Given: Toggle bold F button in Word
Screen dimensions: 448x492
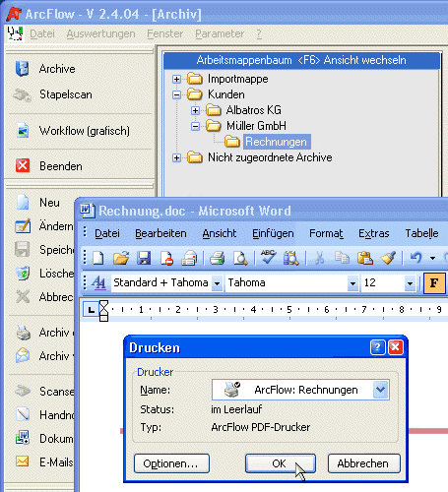Looking at the screenshot, I should click(x=434, y=282).
